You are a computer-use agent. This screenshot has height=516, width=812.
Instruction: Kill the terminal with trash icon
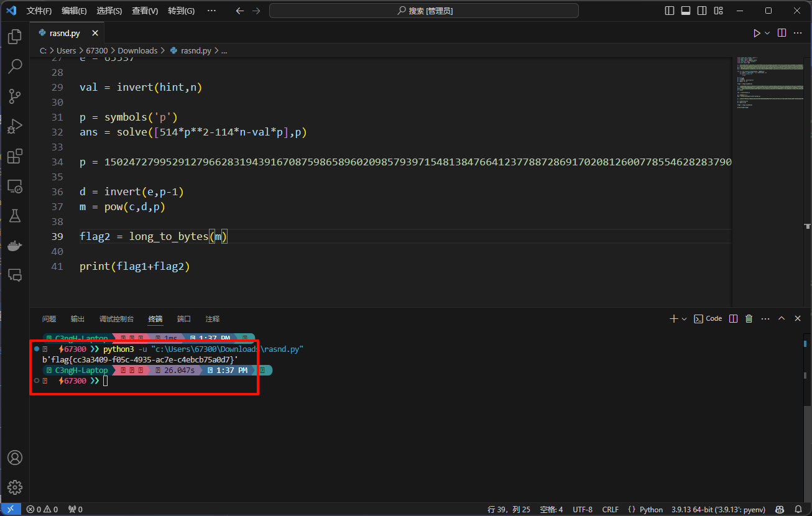(749, 318)
